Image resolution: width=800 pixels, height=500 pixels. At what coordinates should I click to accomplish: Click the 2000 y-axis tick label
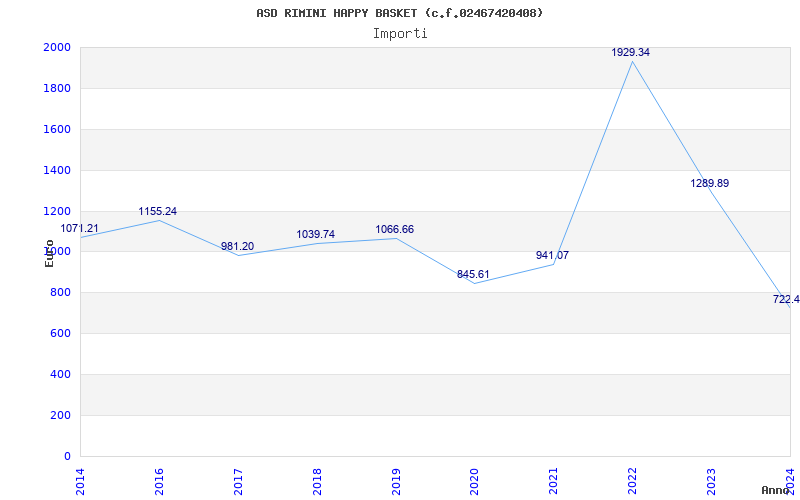click(57, 47)
